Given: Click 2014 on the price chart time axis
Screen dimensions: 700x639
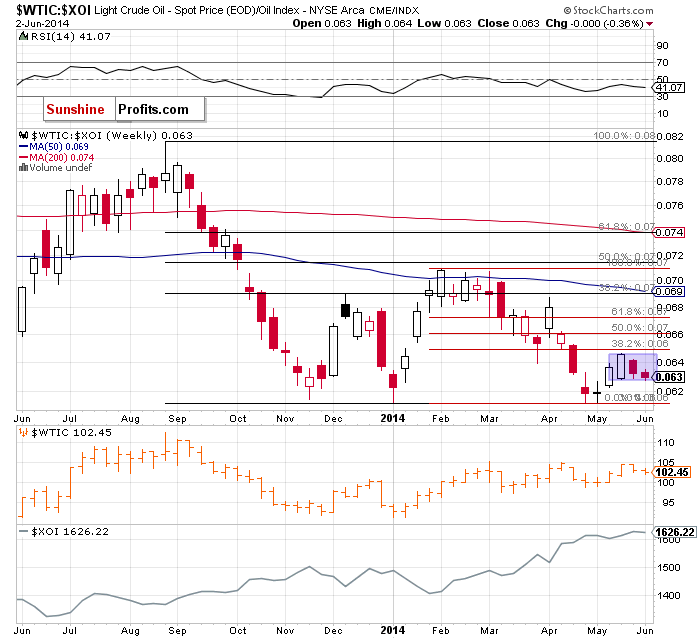Looking at the screenshot, I should tap(393, 418).
